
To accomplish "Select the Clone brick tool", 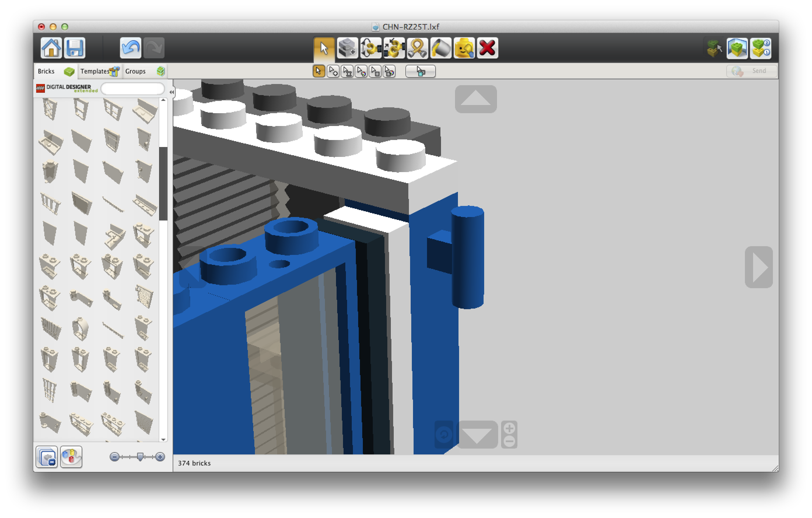I will pyautogui.click(x=347, y=48).
